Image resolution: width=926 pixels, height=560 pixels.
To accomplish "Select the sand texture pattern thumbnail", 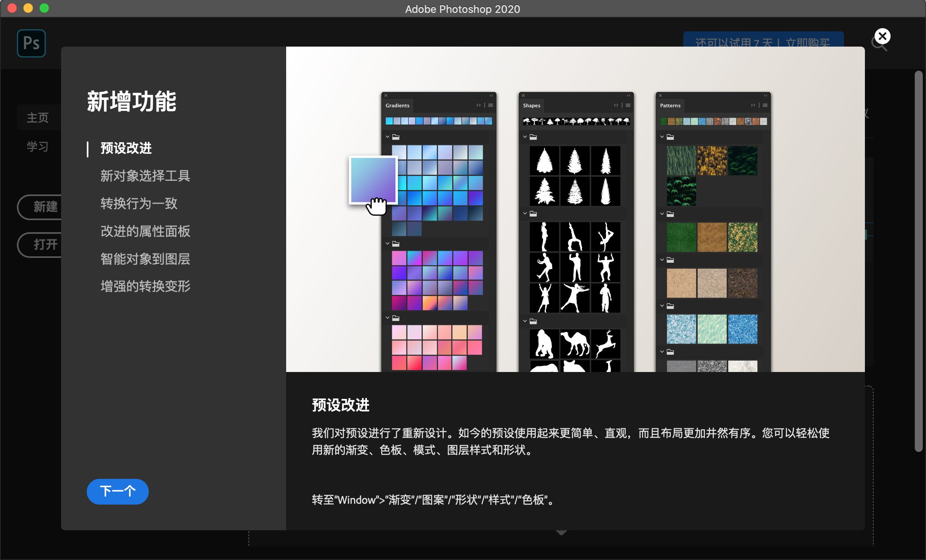I will pos(681,283).
